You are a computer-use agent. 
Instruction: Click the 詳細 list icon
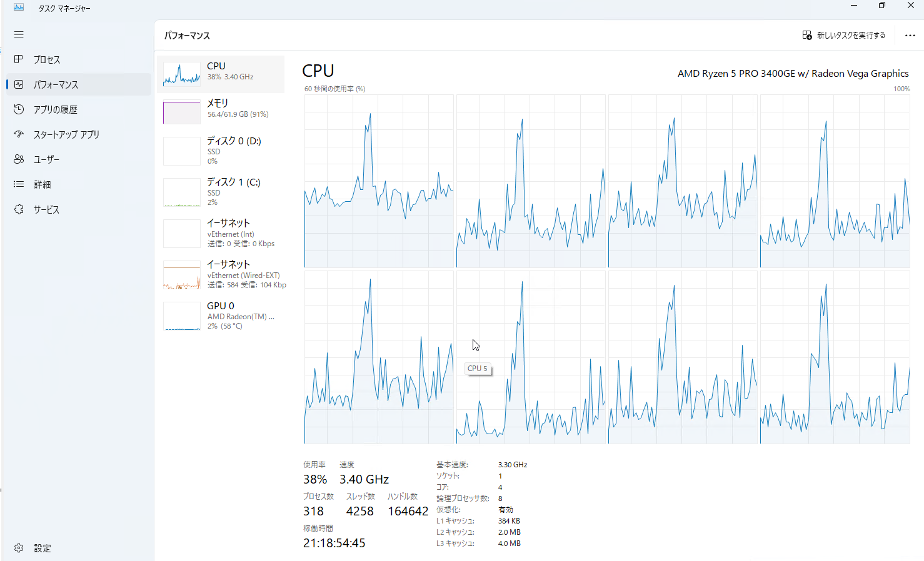(19, 184)
